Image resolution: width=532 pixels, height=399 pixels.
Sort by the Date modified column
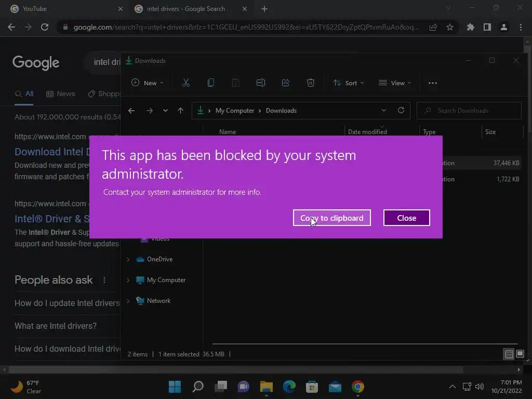click(367, 131)
